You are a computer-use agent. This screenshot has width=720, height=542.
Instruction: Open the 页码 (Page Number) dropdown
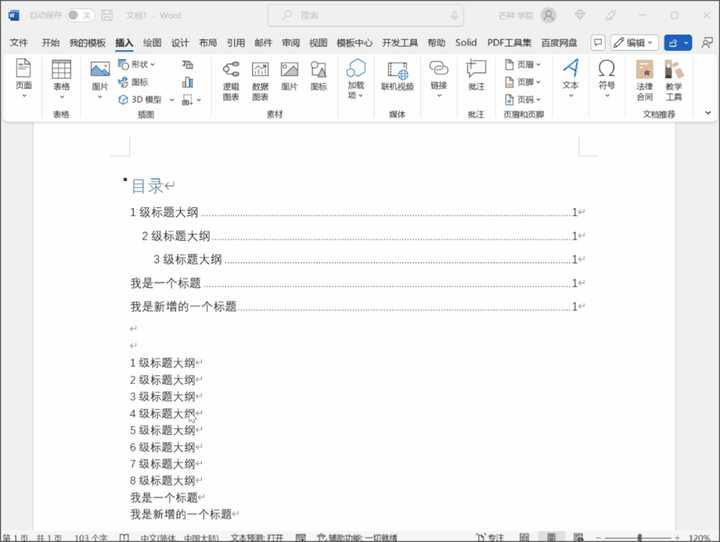point(523,100)
